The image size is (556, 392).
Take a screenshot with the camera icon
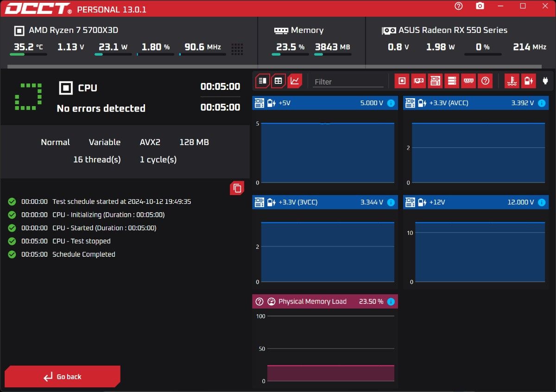(x=480, y=6)
